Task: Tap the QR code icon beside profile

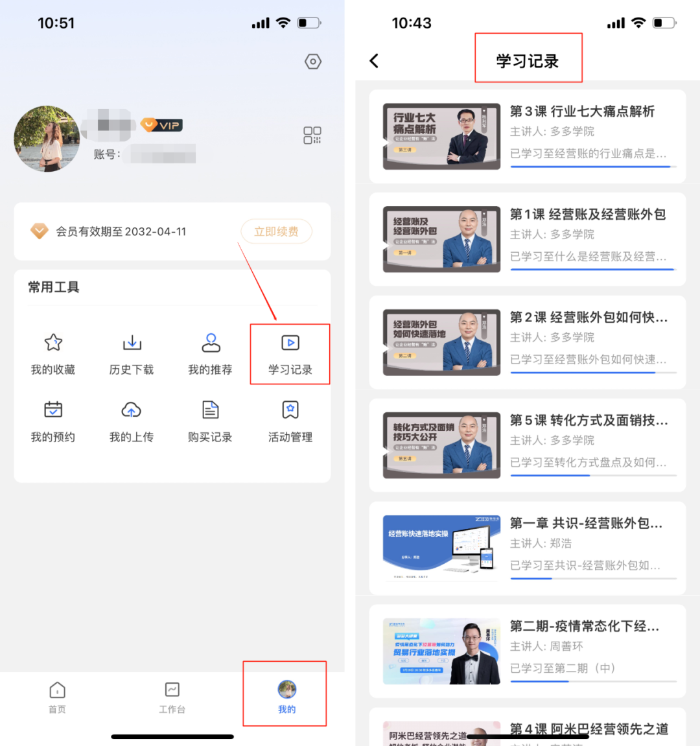Action: [312, 135]
